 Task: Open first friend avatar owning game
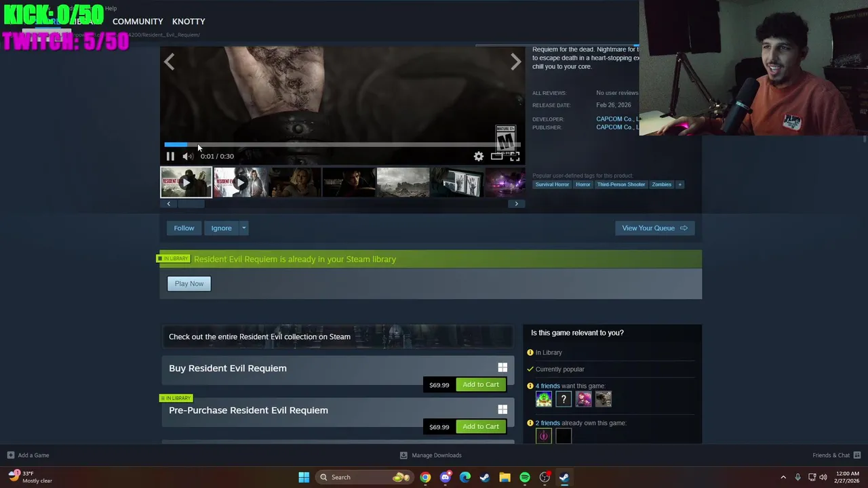[544, 436]
